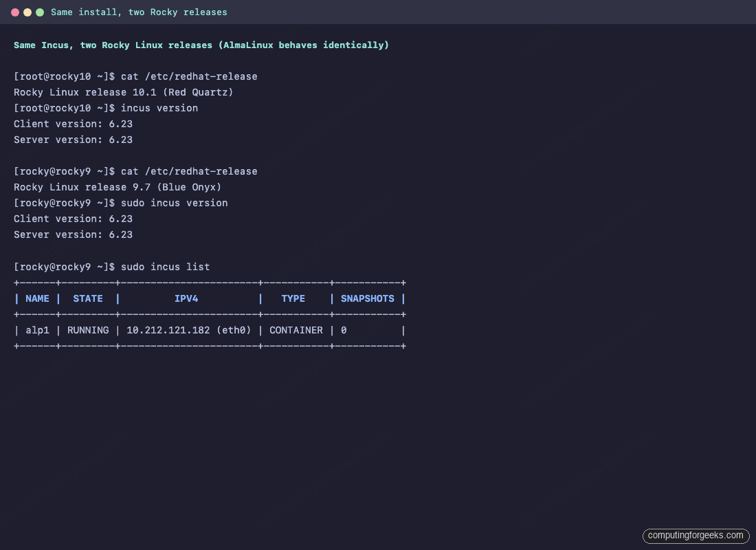Image resolution: width=756 pixels, height=550 pixels.
Task: Click the rocky10 'cat /etc/redhat-release' command line
Action: (135, 76)
